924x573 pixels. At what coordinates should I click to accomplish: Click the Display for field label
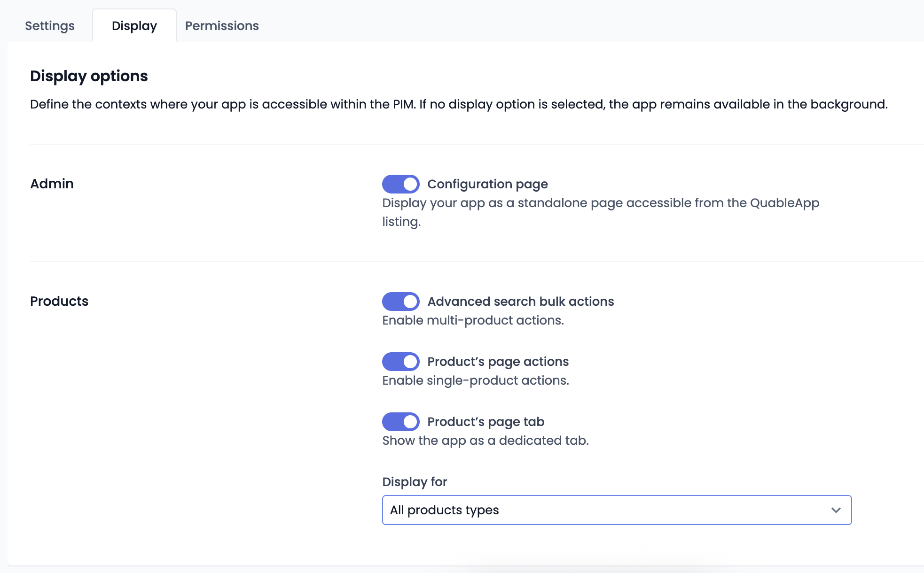point(414,482)
